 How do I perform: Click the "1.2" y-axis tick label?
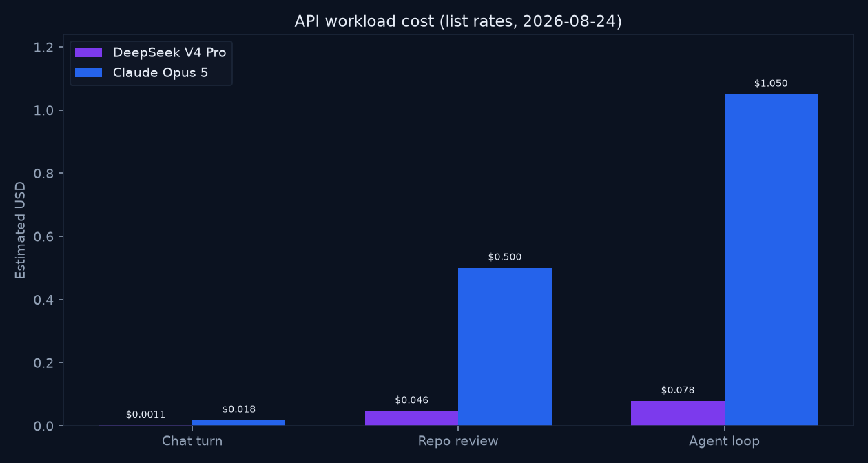44,48
